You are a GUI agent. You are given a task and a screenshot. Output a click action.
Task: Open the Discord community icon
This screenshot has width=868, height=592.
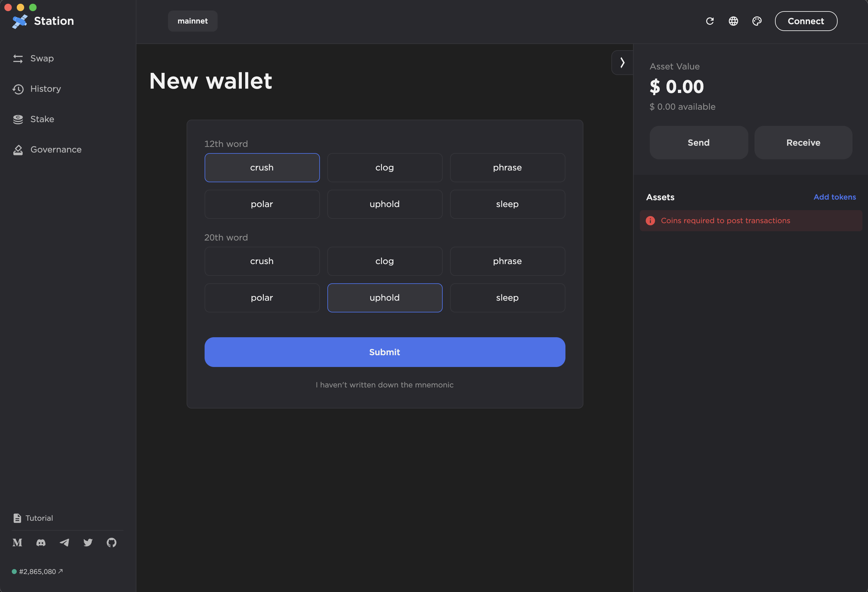pyautogui.click(x=41, y=542)
